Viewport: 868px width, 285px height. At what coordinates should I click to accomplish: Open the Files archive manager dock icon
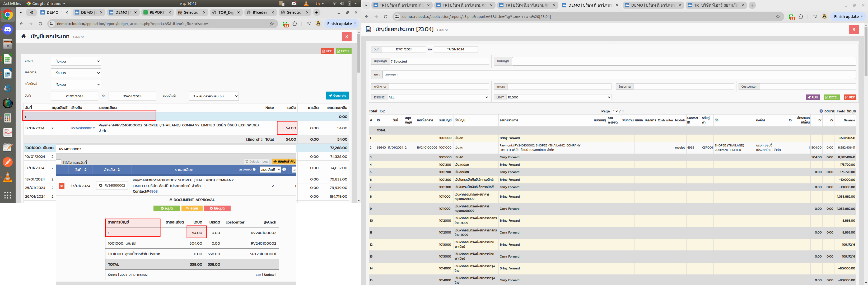(7, 44)
